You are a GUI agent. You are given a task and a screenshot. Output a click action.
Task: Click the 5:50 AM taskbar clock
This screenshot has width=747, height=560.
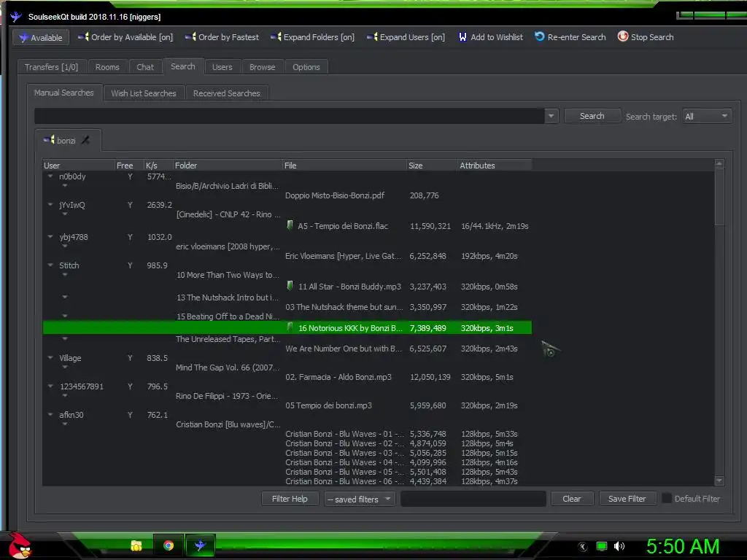pos(683,546)
